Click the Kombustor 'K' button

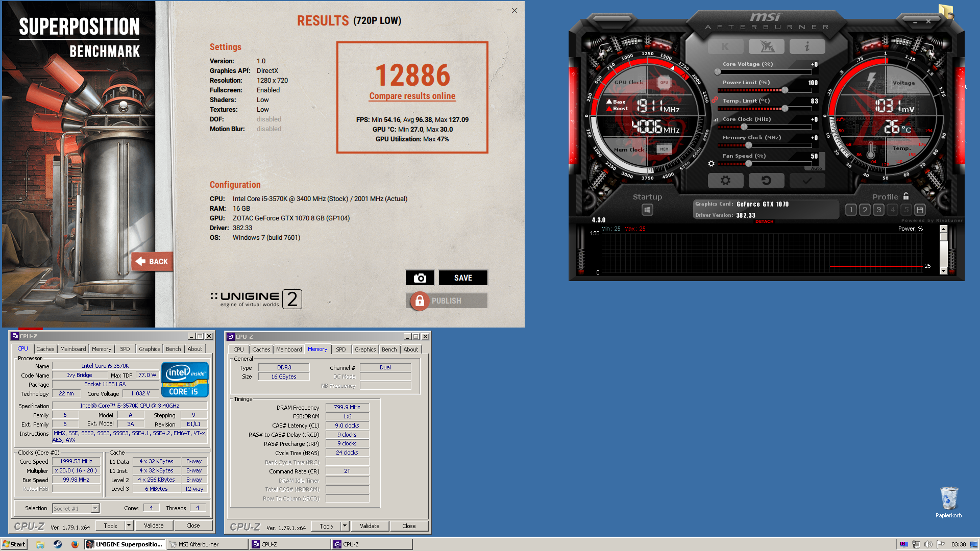point(725,47)
